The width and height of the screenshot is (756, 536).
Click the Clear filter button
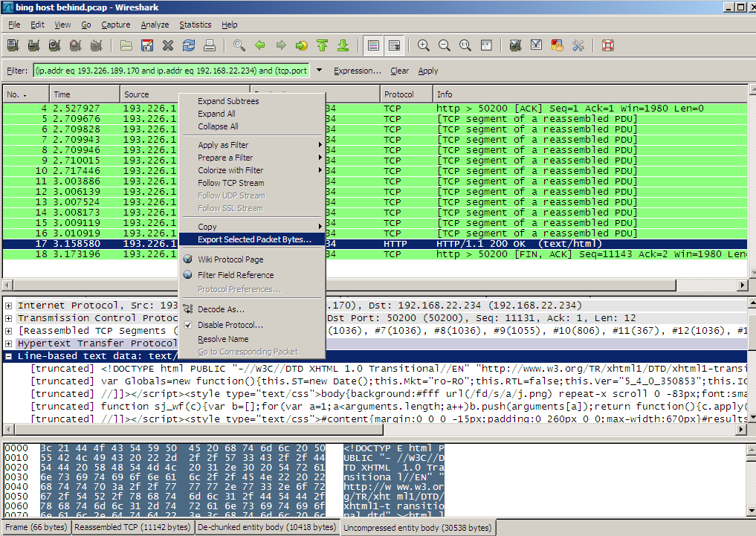(399, 71)
